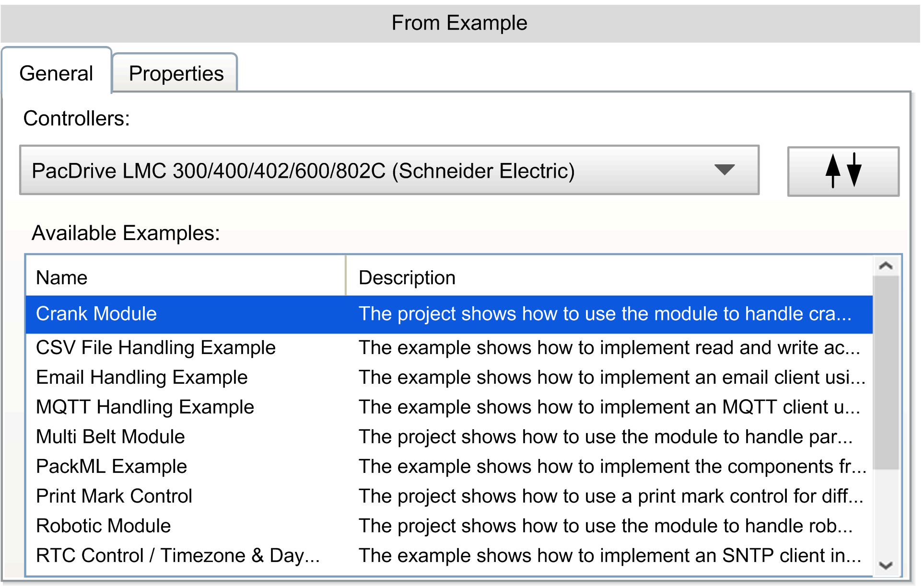Pick the Robotic Module example

click(103, 526)
